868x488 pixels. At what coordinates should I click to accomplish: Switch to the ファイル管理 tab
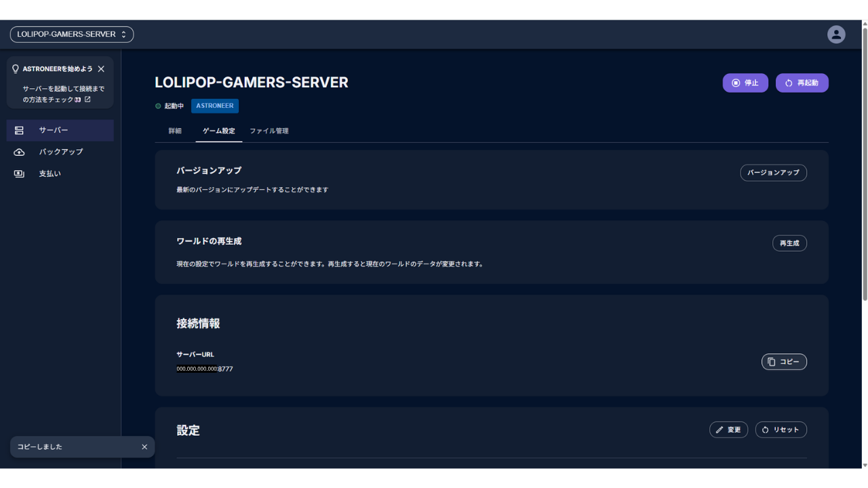coord(269,131)
